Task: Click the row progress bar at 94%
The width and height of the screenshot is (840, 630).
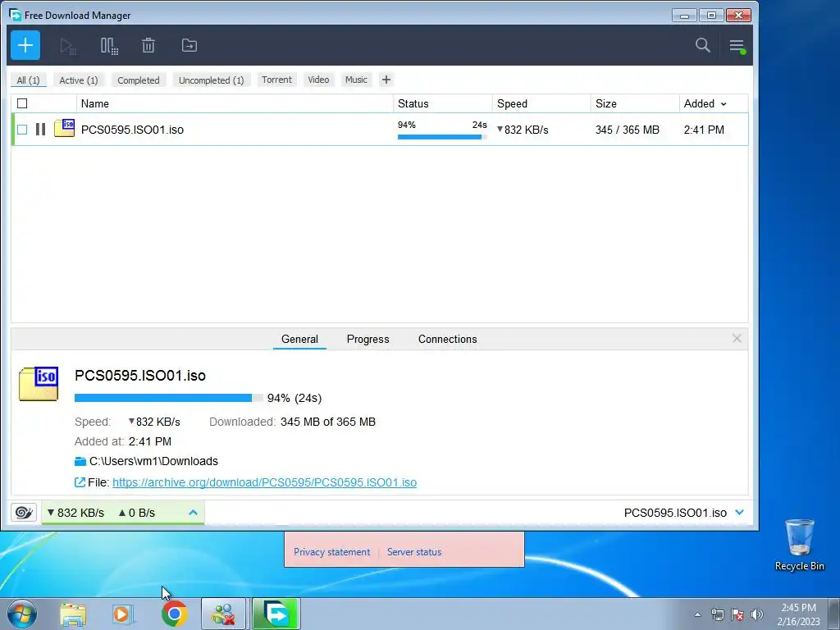Action: [442, 137]
